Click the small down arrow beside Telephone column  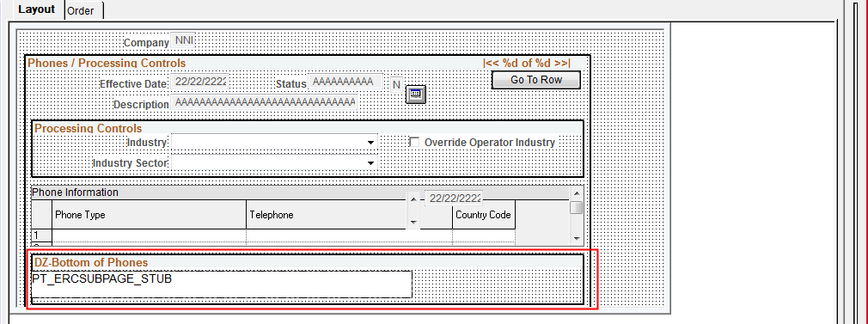413,222
